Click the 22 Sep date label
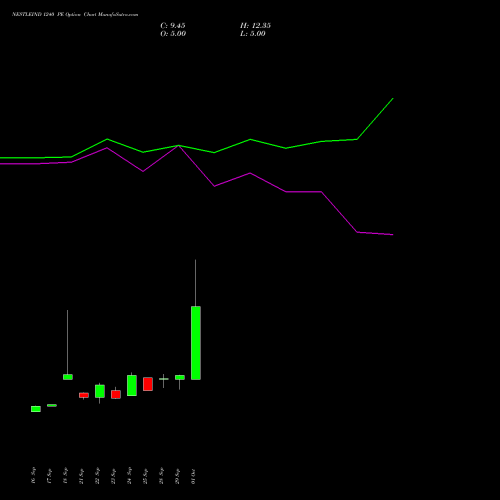The image size is (500, 500). click(97, 476)
